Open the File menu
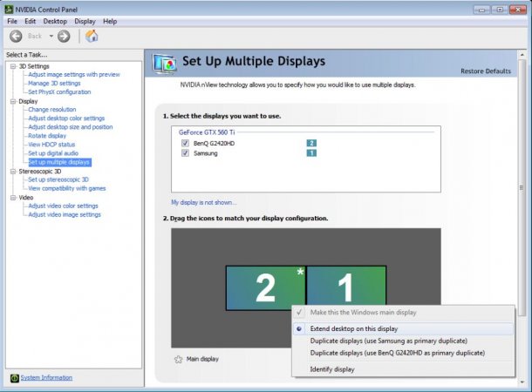 (12, 22)
